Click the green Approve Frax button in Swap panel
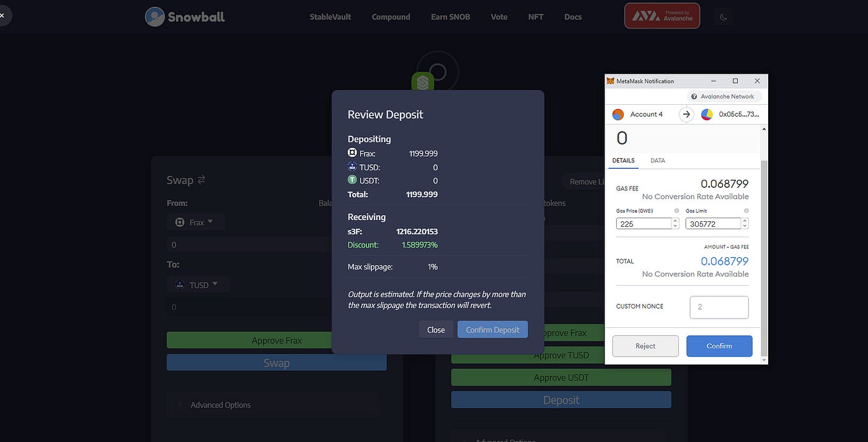Screen dimensions: 868x442 (x=277, y=340)
